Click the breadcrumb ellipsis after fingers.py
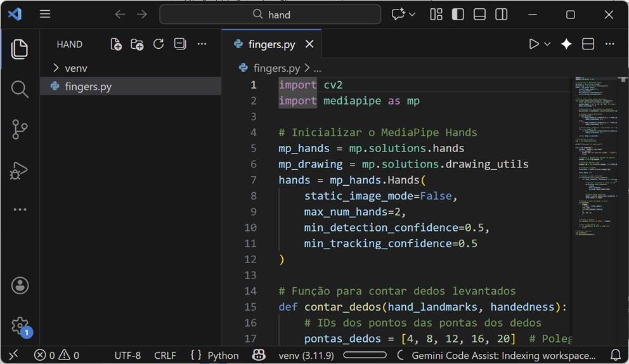The width and height of the screenshot is (629, 364). (317, 68)
